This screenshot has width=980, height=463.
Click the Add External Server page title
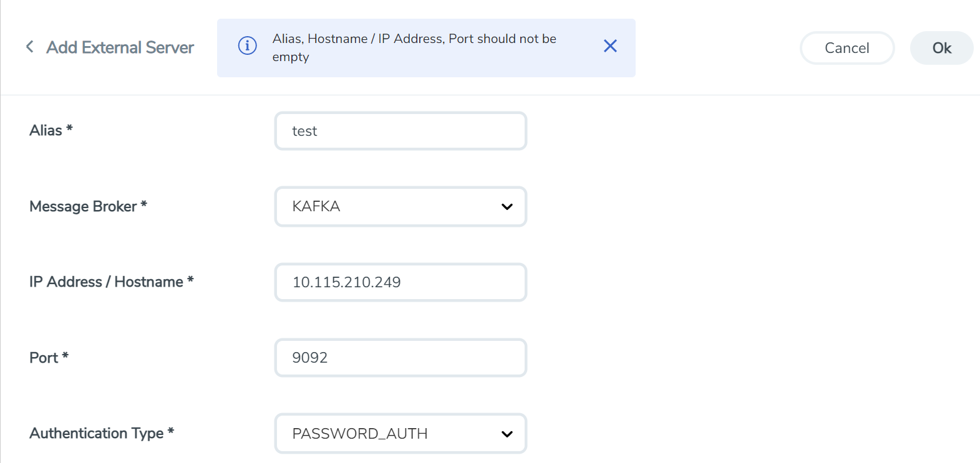pyautogui.click(x=120, y=47)
